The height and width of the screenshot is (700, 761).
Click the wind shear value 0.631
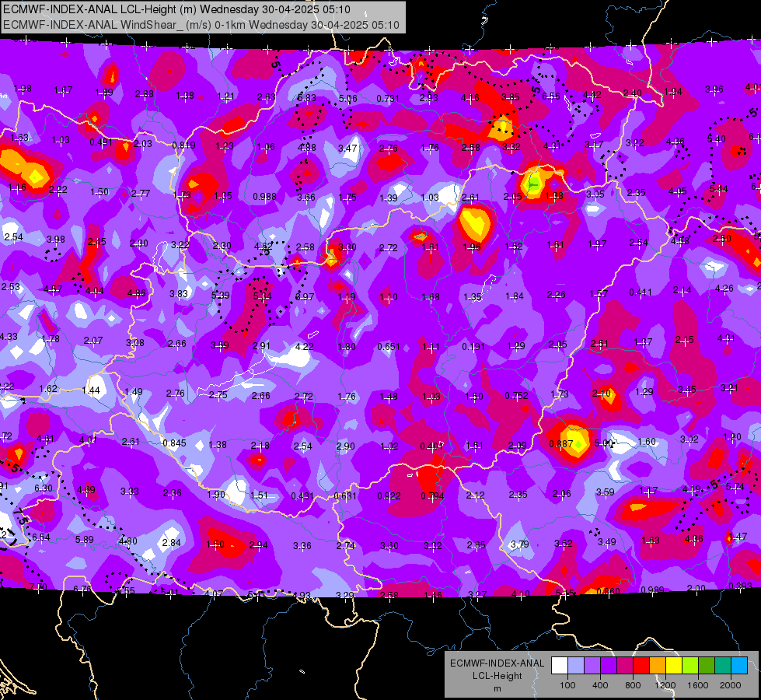tap(345, 496)
